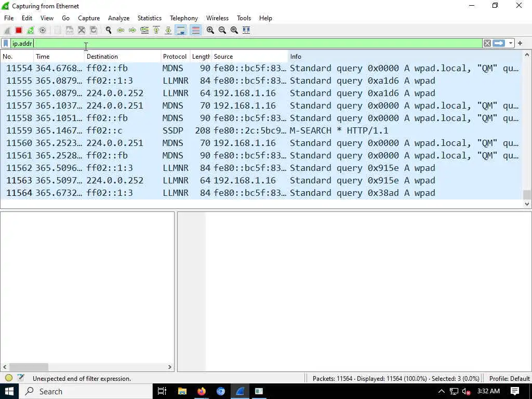Select SSDP packet 11559 M-SEARCH
This screenshot has height=399, width=532.
[x=261, y=130]
